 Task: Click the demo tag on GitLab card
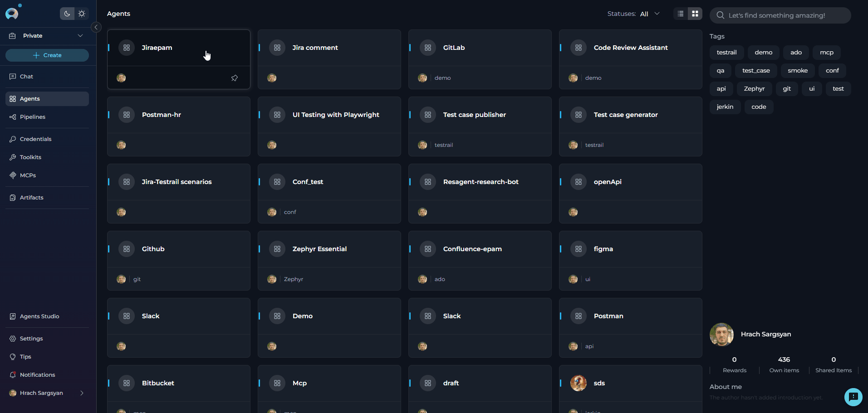pos(442,78)
